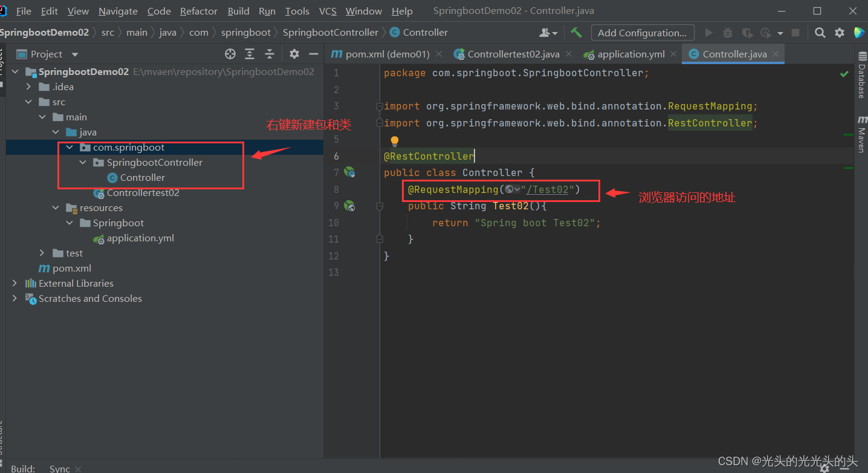Expand the test folder in project tree
Screen dimensions: 868x473
point(41,253)
